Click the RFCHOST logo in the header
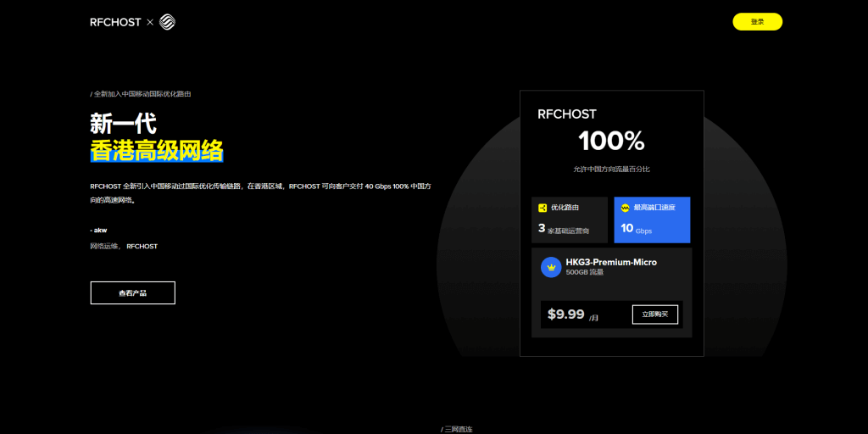The image size is (868, 434). (115, 22)
